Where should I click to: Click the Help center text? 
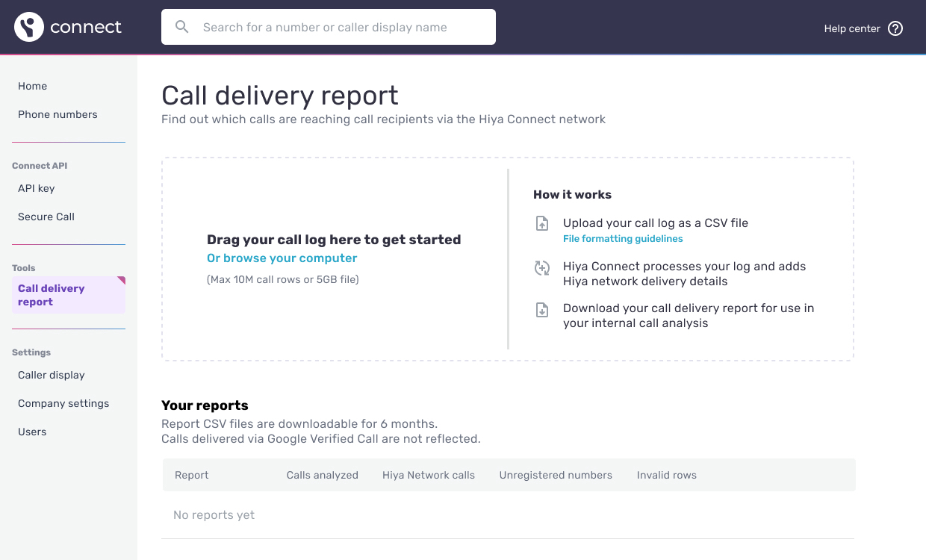851,28
